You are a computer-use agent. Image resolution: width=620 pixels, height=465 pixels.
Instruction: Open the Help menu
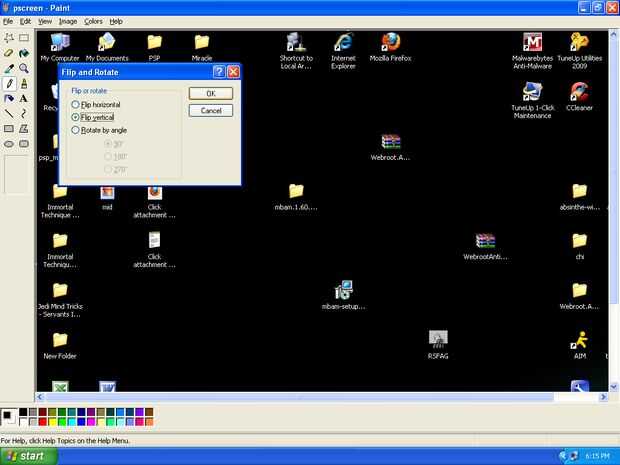tap(116, 21)
